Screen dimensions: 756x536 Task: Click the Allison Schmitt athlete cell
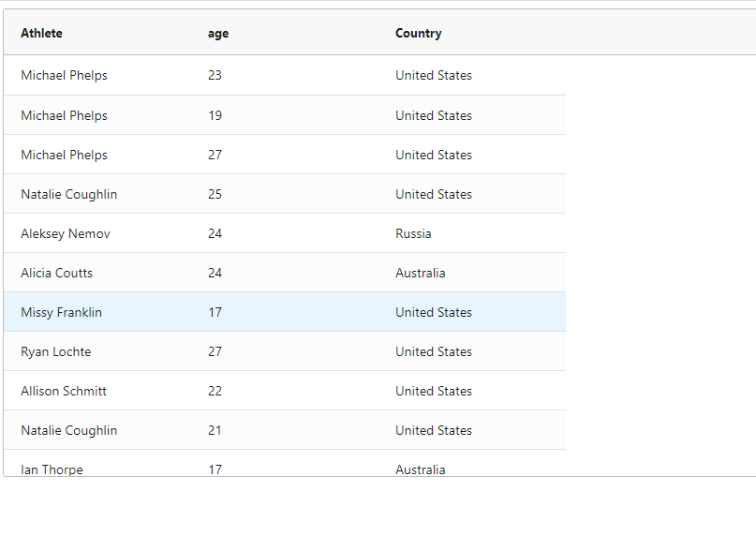pos(64,391)
